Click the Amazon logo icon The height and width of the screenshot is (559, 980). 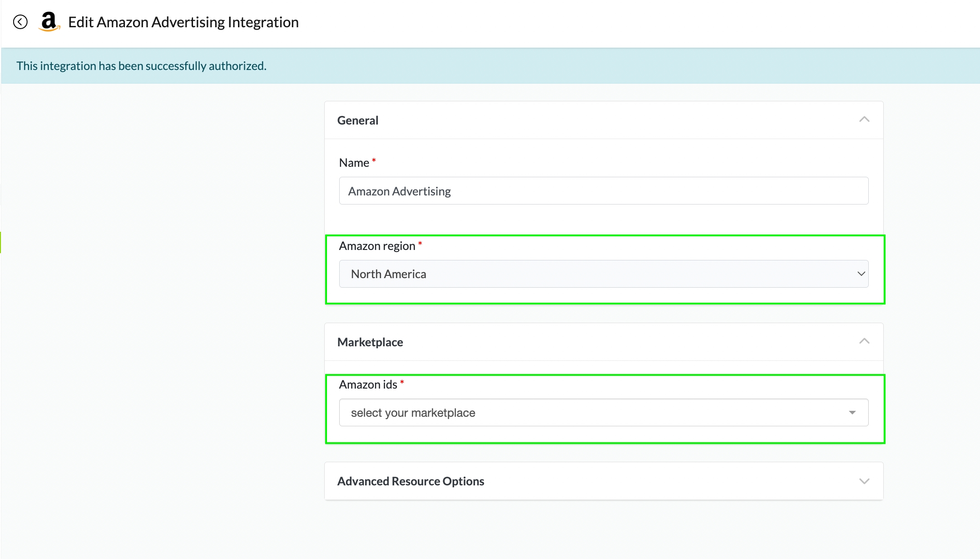coord(49,22)
